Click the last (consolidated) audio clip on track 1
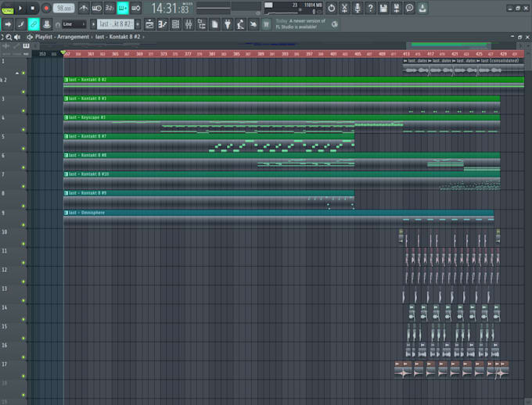532x405 pixels. (500, 66)
